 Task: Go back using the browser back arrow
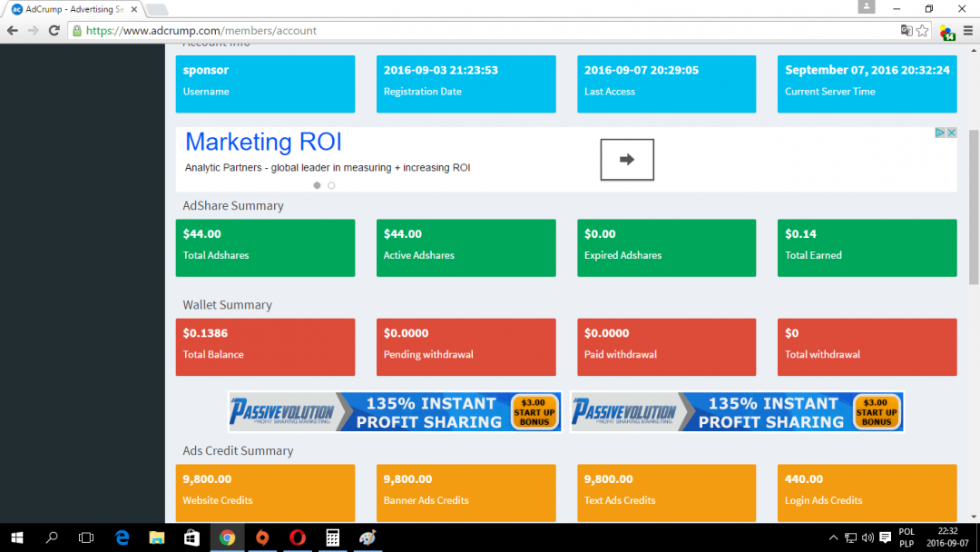pos(13,31)
